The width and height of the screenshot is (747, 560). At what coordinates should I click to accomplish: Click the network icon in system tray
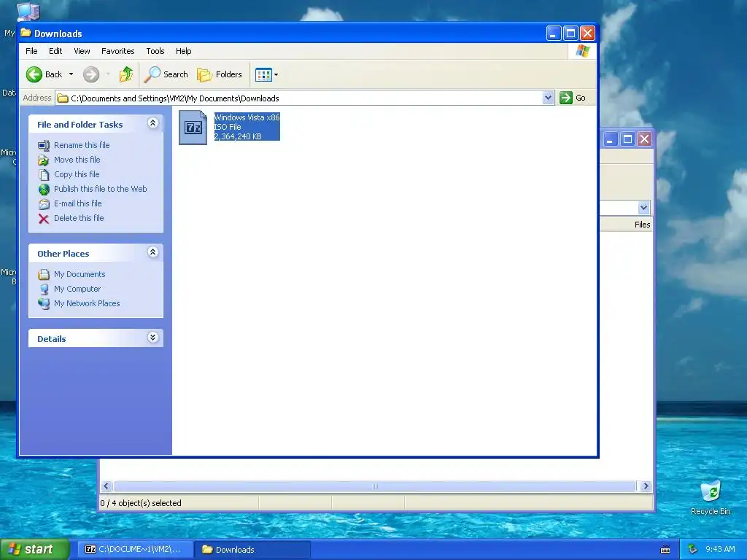click(693, 549)
